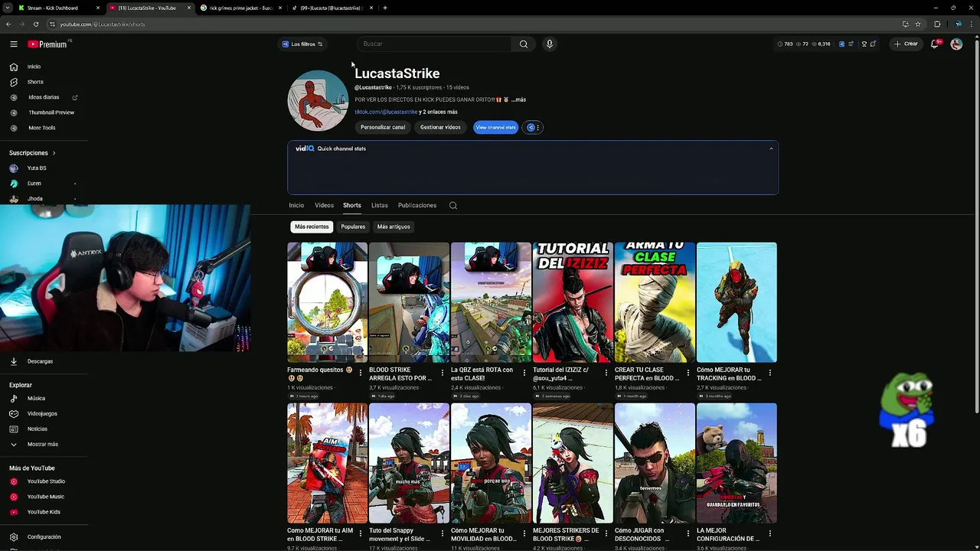Expand channel description with ...más

click(519, 99)
